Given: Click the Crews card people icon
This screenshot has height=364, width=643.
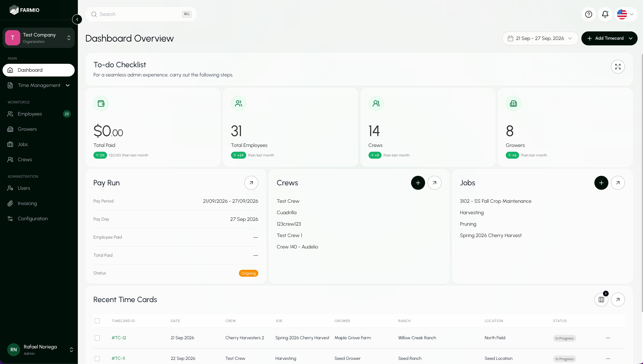Looking at the screenshot, I should coord(376,103).
